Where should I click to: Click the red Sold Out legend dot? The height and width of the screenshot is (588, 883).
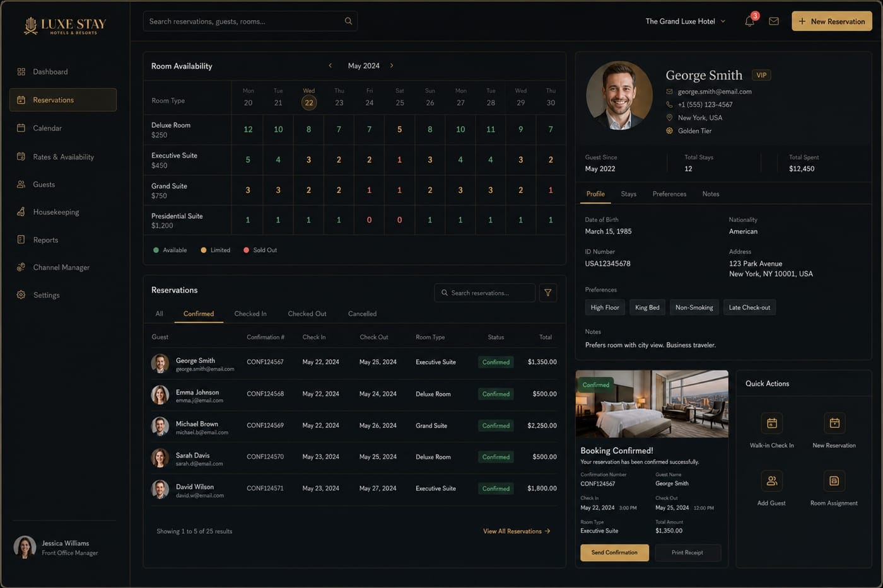246,250
